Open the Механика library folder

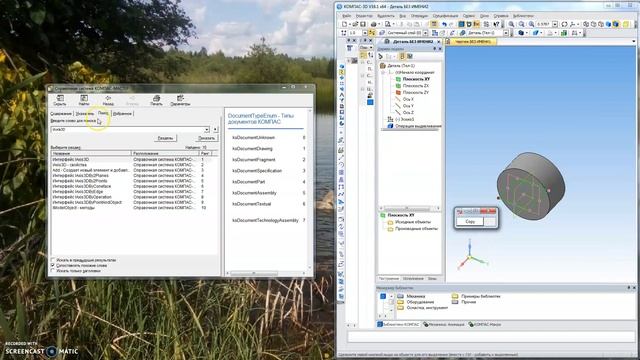tap(416, 296)
